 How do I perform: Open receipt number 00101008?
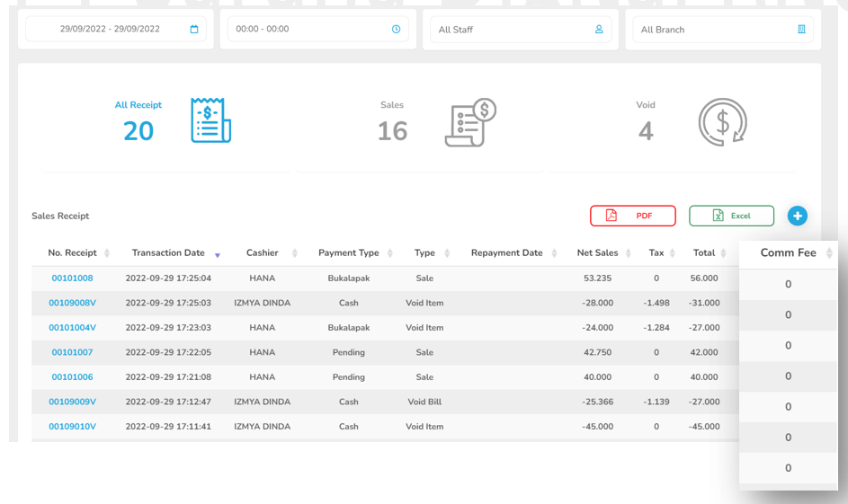[x=72, y=279]
